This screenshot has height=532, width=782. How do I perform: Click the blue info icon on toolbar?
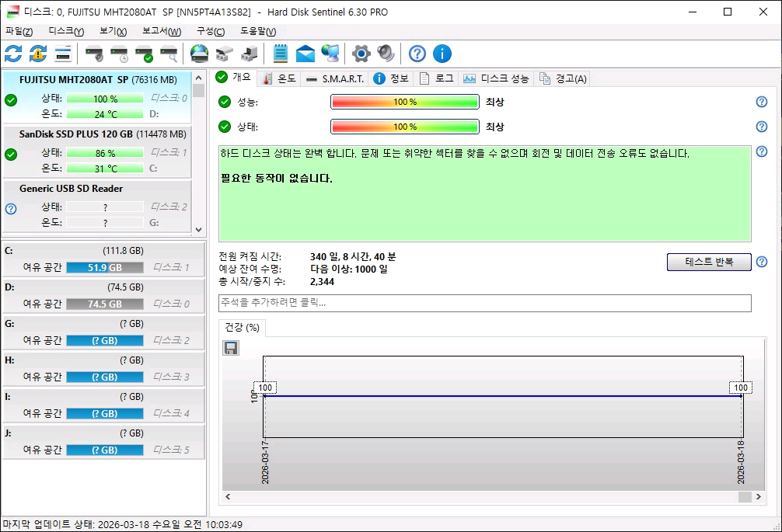click(442, 54)
